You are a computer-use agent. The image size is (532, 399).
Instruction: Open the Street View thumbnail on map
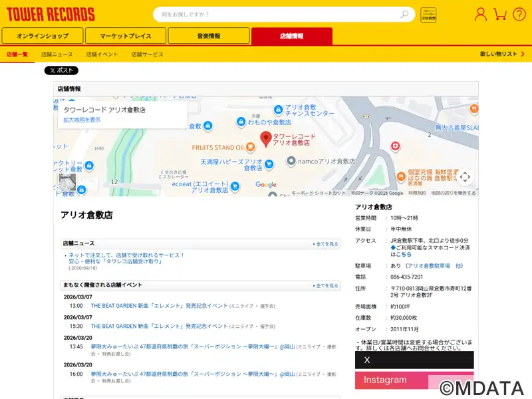(67, 182)
